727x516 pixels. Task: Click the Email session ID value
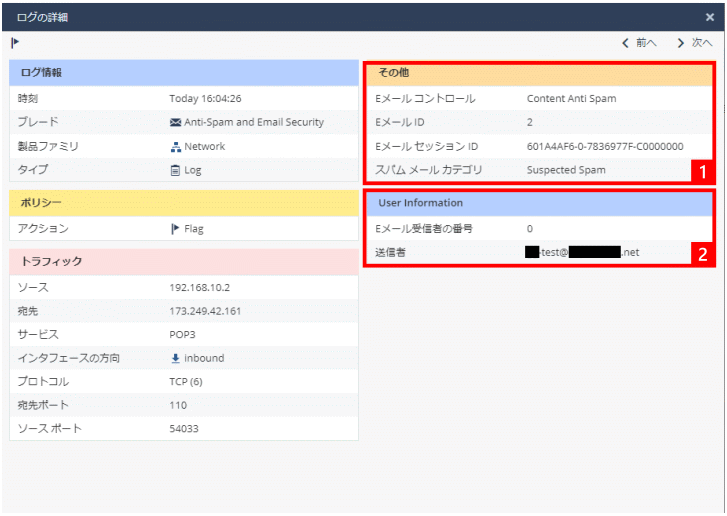pos(605,147)
